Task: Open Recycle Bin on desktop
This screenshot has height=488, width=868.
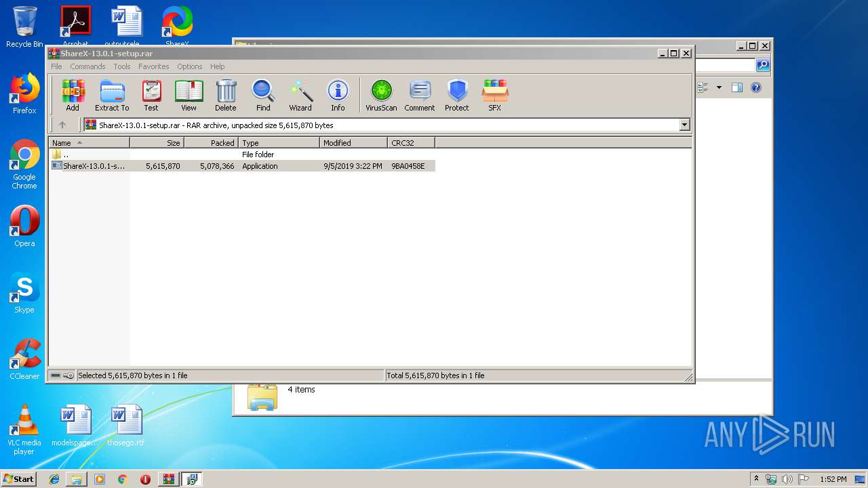Action: coord(24,27)
